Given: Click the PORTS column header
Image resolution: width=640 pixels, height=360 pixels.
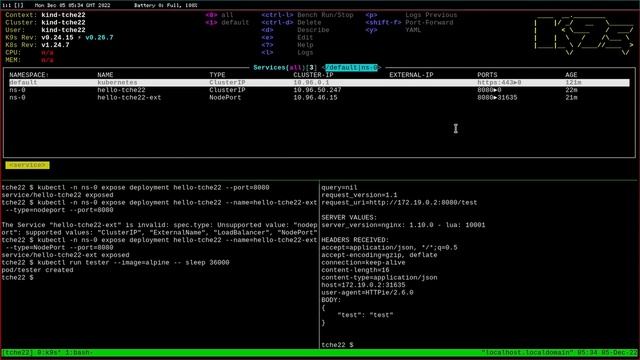Looking at the screenshot, I should (487, 75).
